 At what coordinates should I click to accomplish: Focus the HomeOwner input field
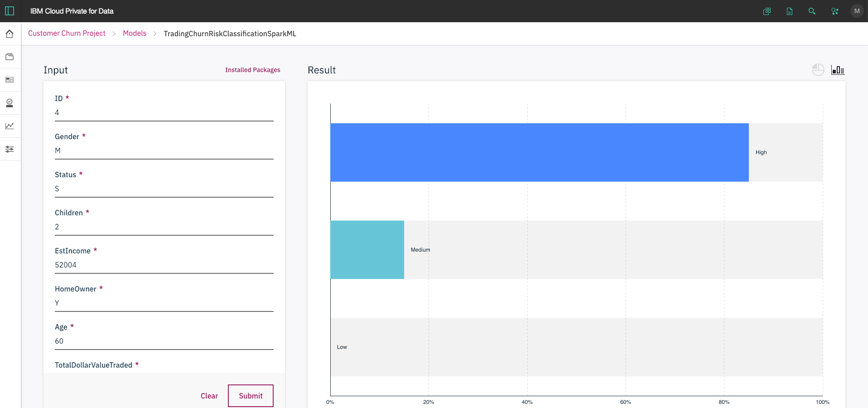[x=164, y=303]
